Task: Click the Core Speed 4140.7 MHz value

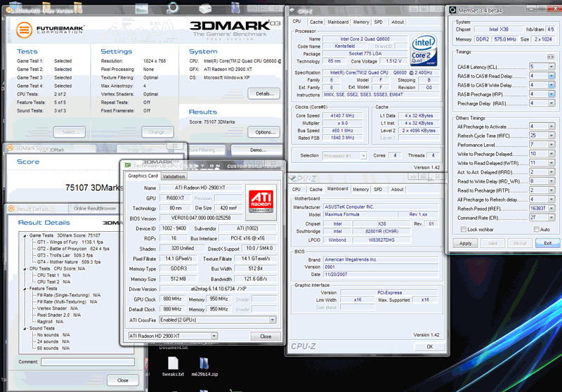Action: (343, 115)
